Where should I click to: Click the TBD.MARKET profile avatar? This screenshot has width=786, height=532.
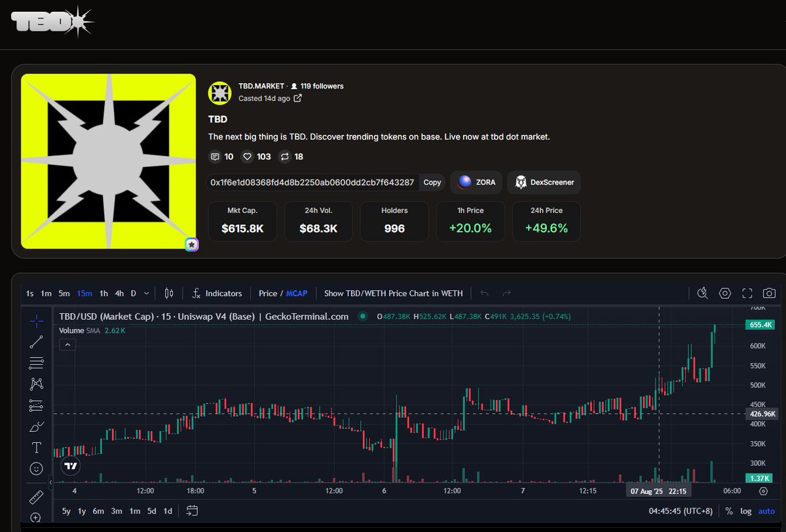point(219,93)
